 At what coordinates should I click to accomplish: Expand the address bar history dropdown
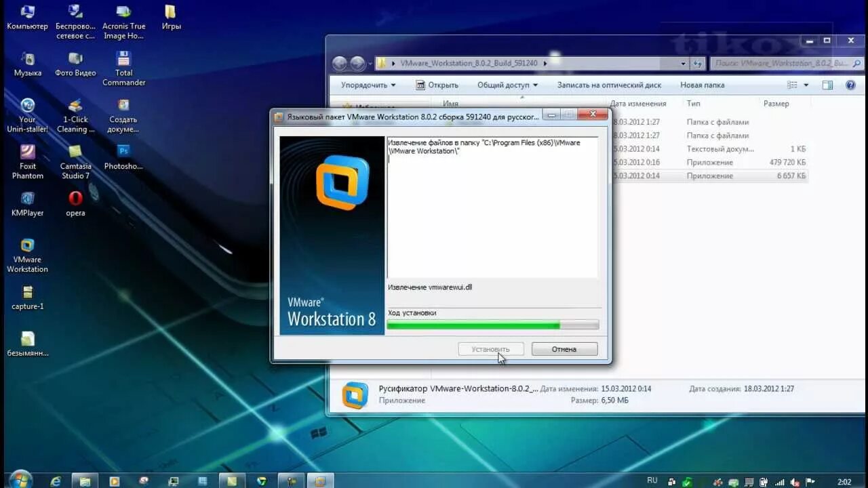click(x=683, y=63)
